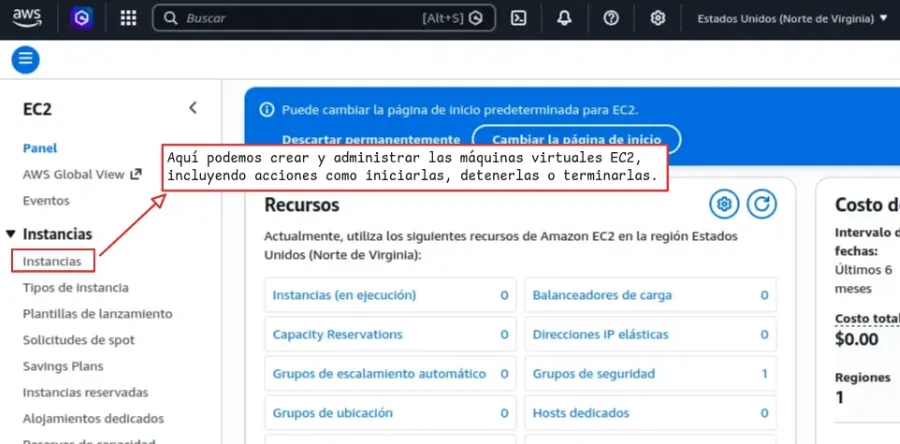The width and height of the screenshot is (900, 444).
Task: Open Plantillas de lanzamiento
Action: click(98, 314)
